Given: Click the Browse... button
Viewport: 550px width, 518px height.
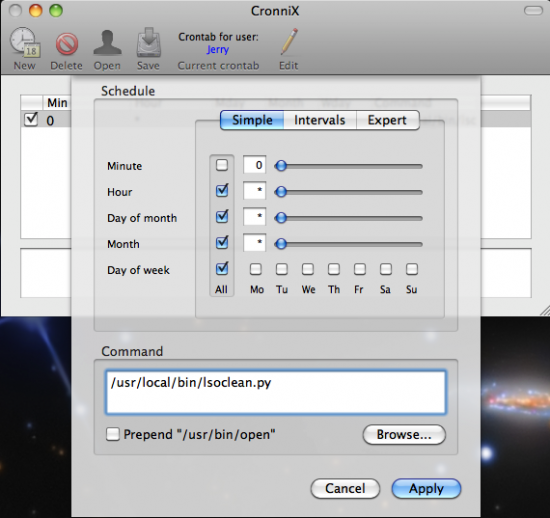Looking at the screenshot, I should pos(404,435).
